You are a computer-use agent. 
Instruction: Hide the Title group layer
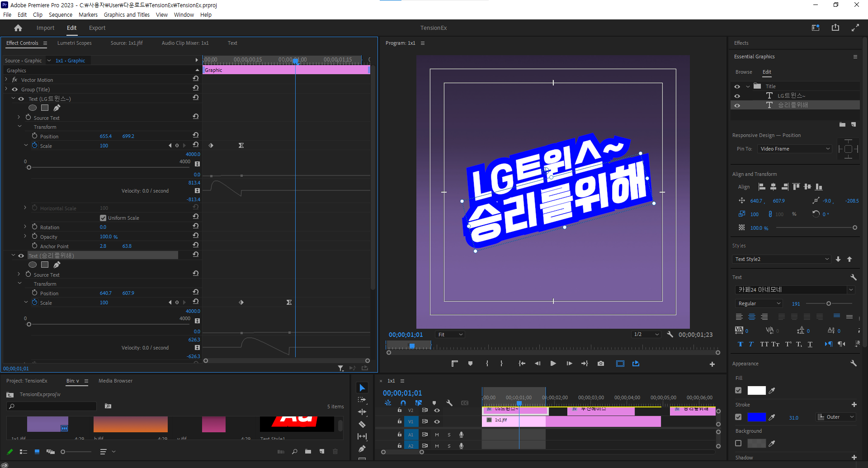click(x=737, y=86)
